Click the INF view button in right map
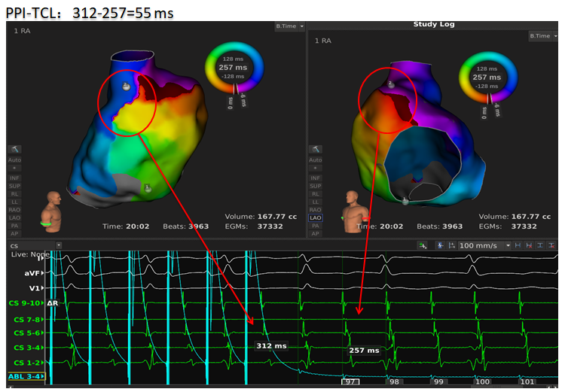The width and height of the screenshot is (562, 392). coord(315,177)
